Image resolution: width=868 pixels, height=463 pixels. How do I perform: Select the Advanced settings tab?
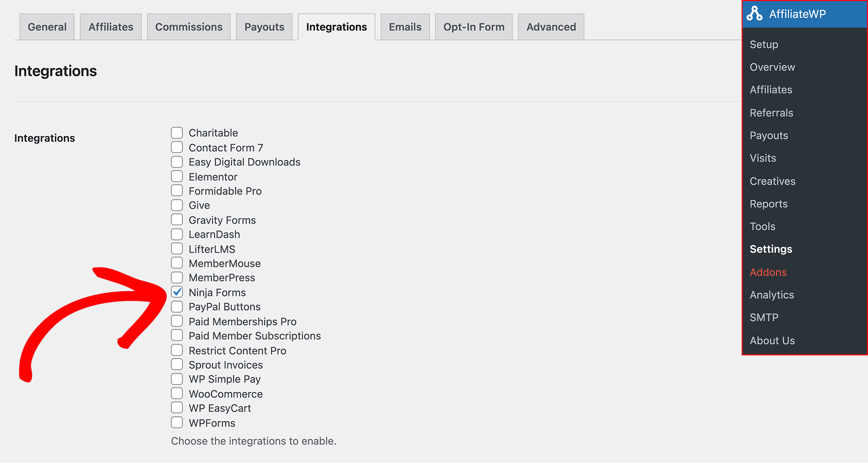(551, 27)
